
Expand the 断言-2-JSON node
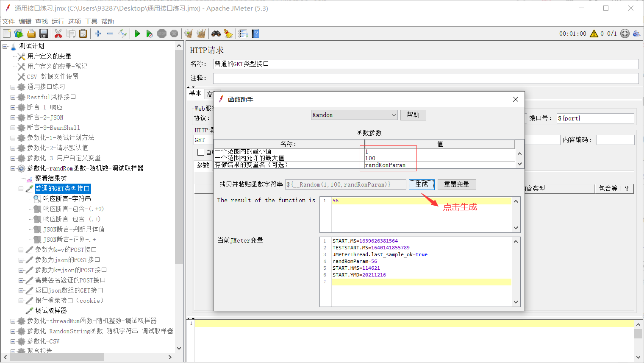[x=13, y=117]
